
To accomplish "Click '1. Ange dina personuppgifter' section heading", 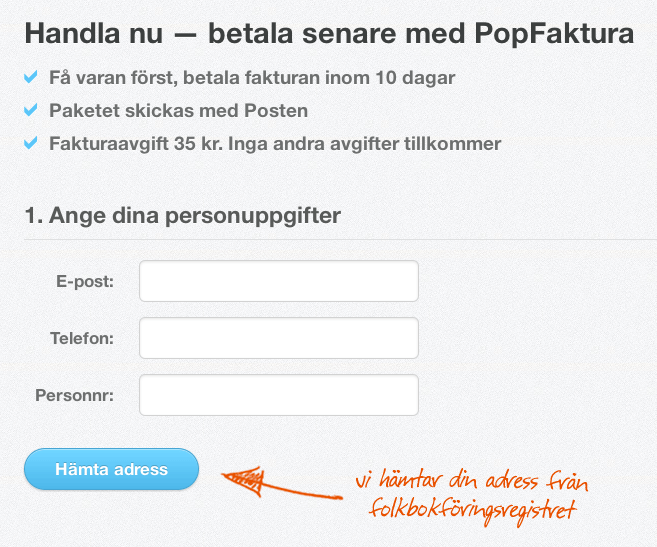I will (x=183, y=217).
